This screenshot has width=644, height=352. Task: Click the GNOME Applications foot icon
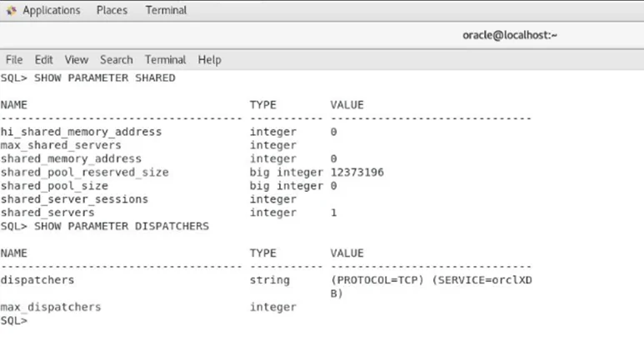(x=12, y=11)
